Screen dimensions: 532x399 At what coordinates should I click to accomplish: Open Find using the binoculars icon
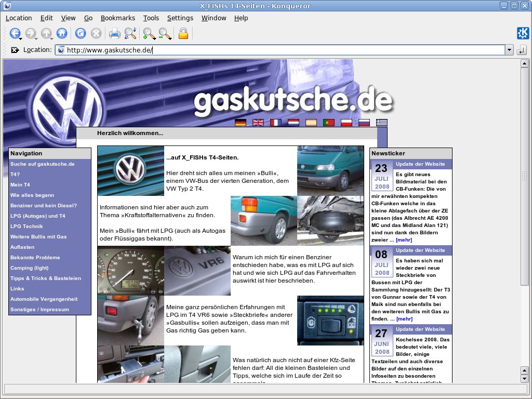[x=130, y=33]
